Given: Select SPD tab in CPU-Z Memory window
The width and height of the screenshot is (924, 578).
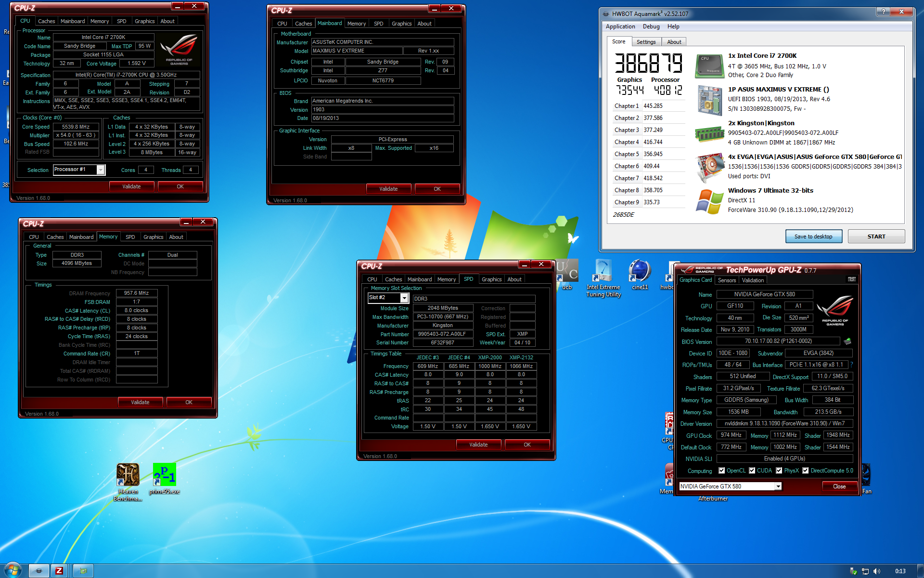Looking at the screenshot, I should click(x=130, y=237).
